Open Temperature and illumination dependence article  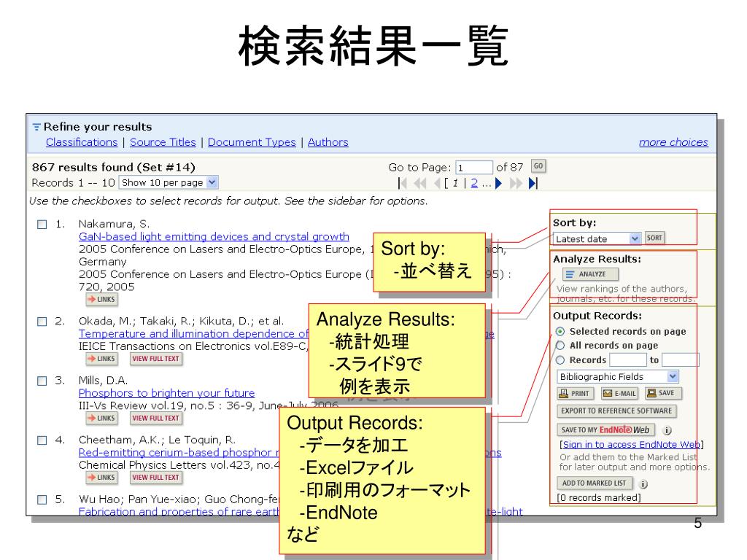[x=193, y=334]
